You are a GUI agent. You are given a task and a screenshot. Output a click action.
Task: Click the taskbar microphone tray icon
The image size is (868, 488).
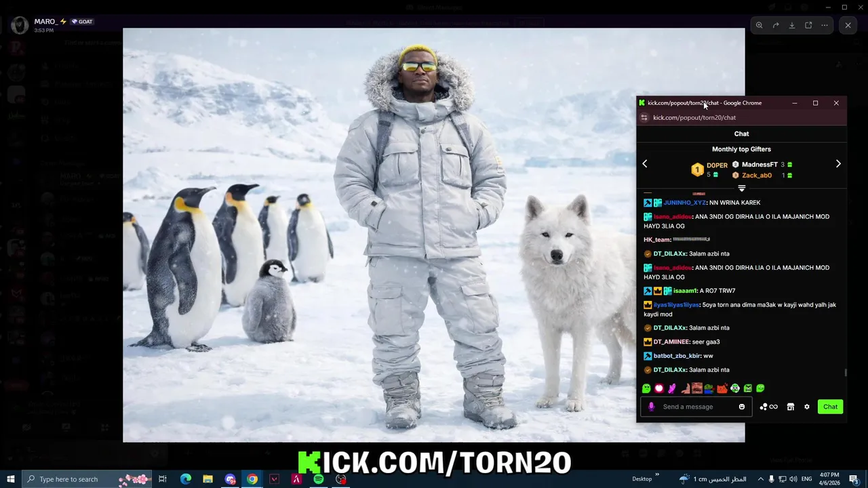coord(771,479)
